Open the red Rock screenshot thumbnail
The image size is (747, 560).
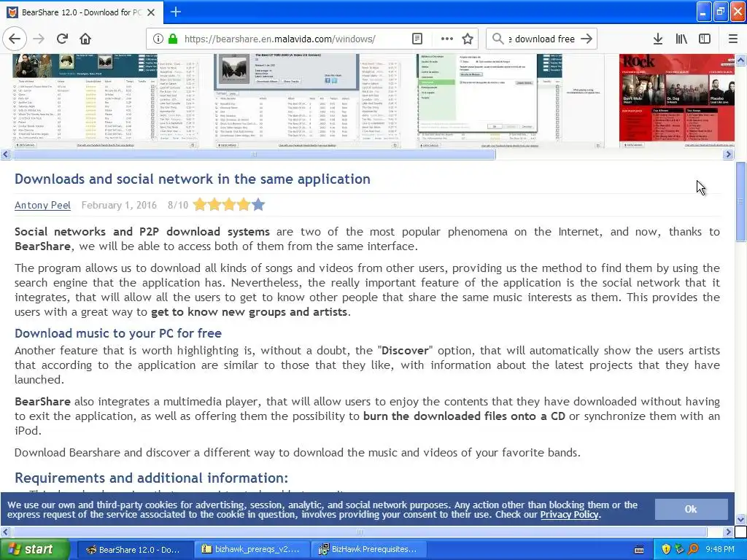point(677,101)
